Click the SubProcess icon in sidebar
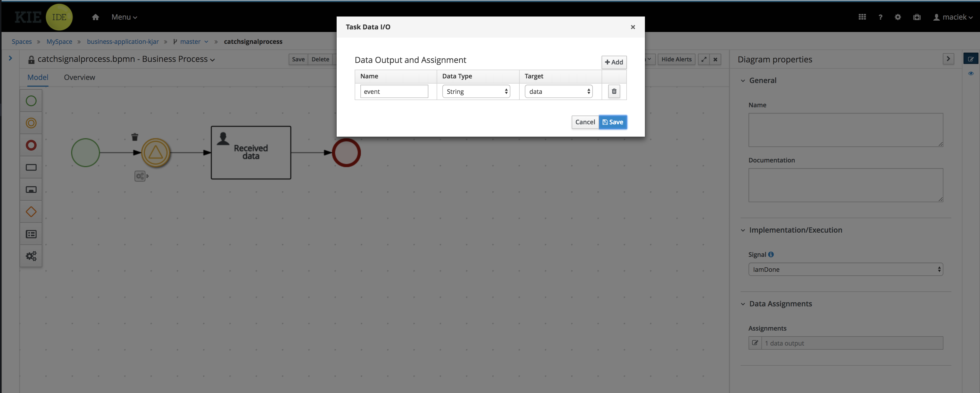 31,189
